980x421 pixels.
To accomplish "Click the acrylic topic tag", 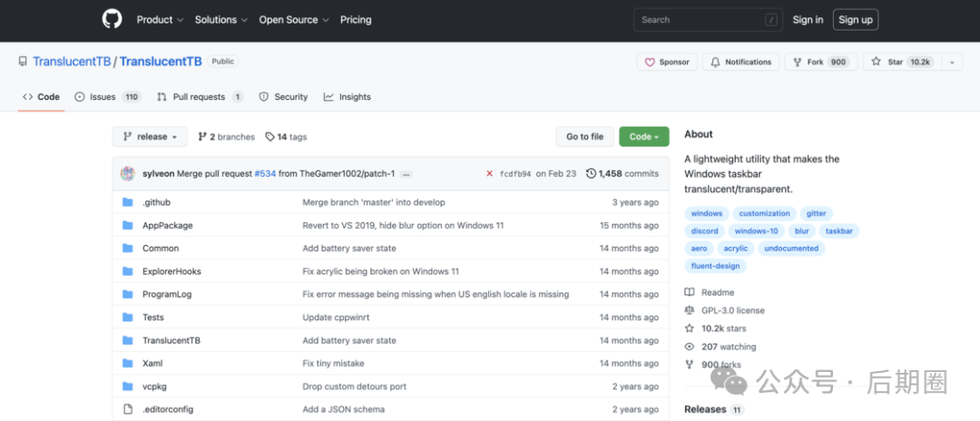I will (x=736, y=249).
